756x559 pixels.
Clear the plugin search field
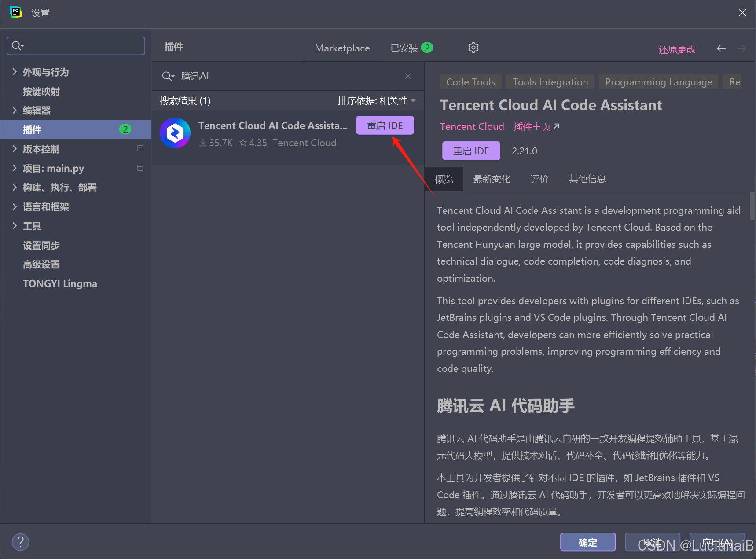[408, 76]
